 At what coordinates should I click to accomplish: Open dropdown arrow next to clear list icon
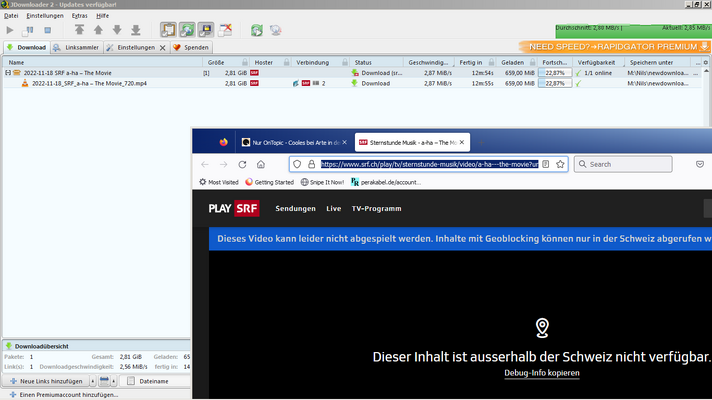click(x=114, y=381)
